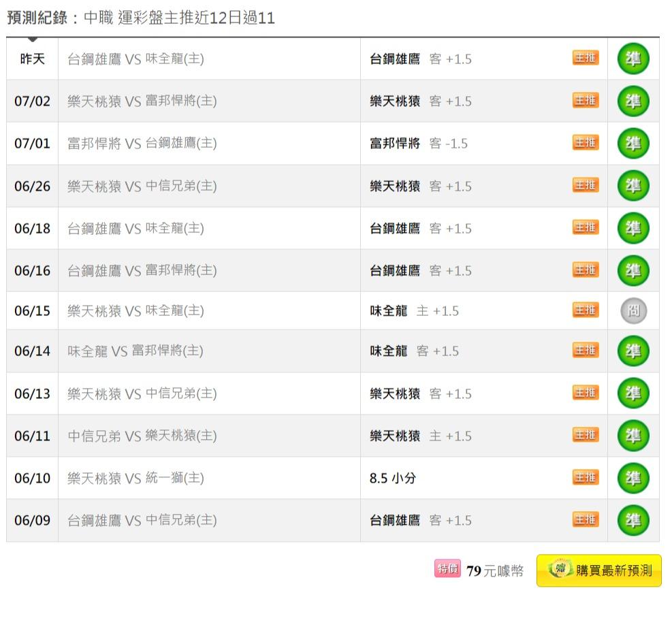Image resolution: width=672 pixels, height=629 pixels.
Task: Click the green 準 icon in 06/09 row
Action: tap(633, 519)
